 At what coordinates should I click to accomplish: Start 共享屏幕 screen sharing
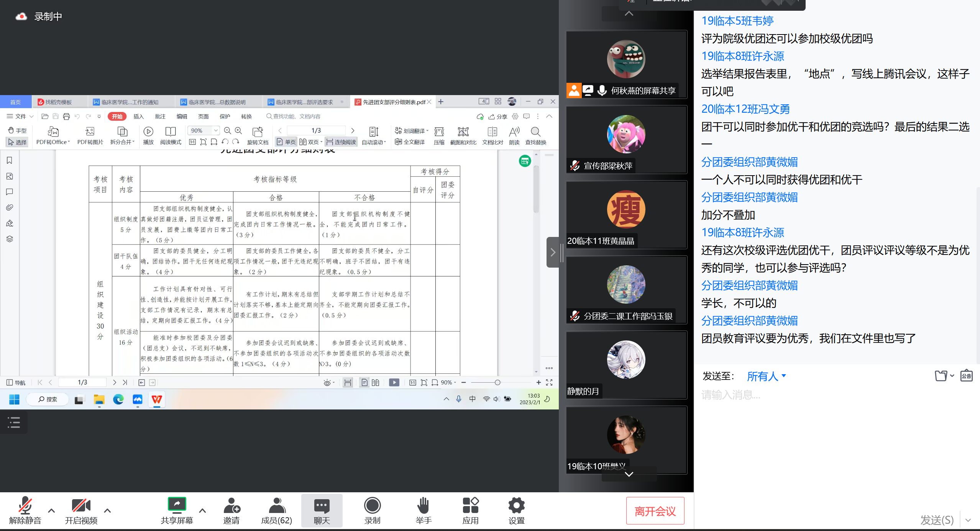pyautogui.click(x=177, y=510)
